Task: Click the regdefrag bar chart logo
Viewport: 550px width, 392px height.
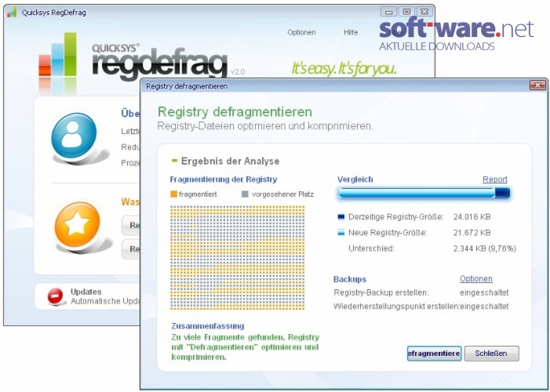Action: 57,54
